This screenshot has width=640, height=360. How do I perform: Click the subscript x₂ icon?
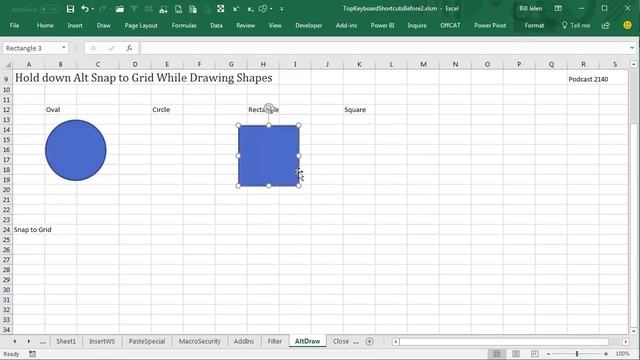[x=250, y=9]
